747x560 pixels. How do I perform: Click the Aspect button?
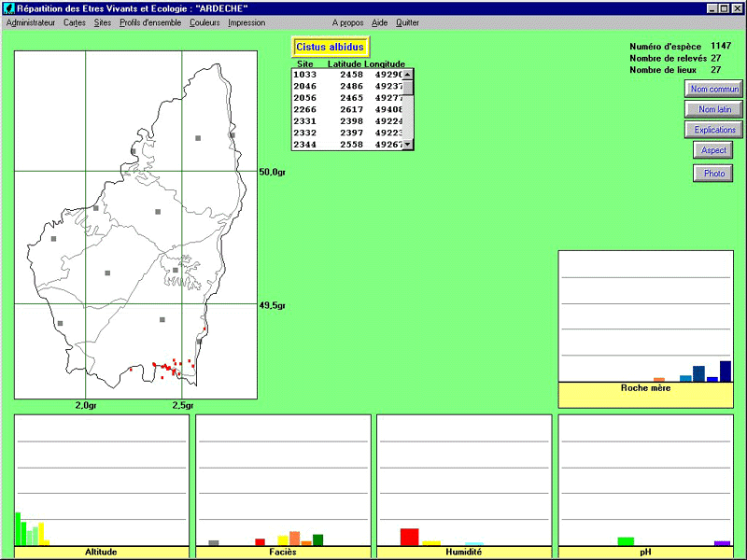coord(713,150)
